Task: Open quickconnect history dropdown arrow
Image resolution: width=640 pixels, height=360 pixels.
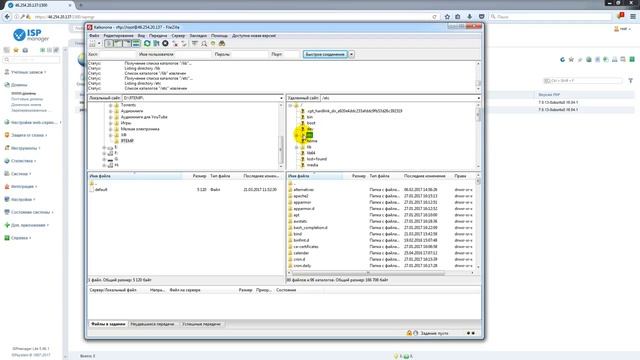Action: coord(351,54)
